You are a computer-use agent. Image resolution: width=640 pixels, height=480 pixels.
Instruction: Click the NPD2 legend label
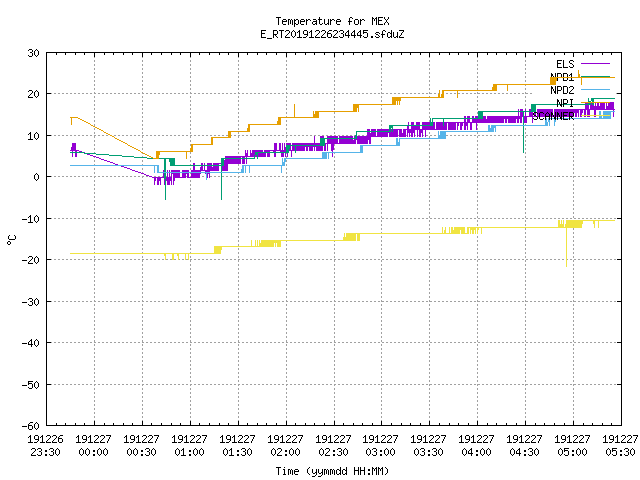(562, 90)
